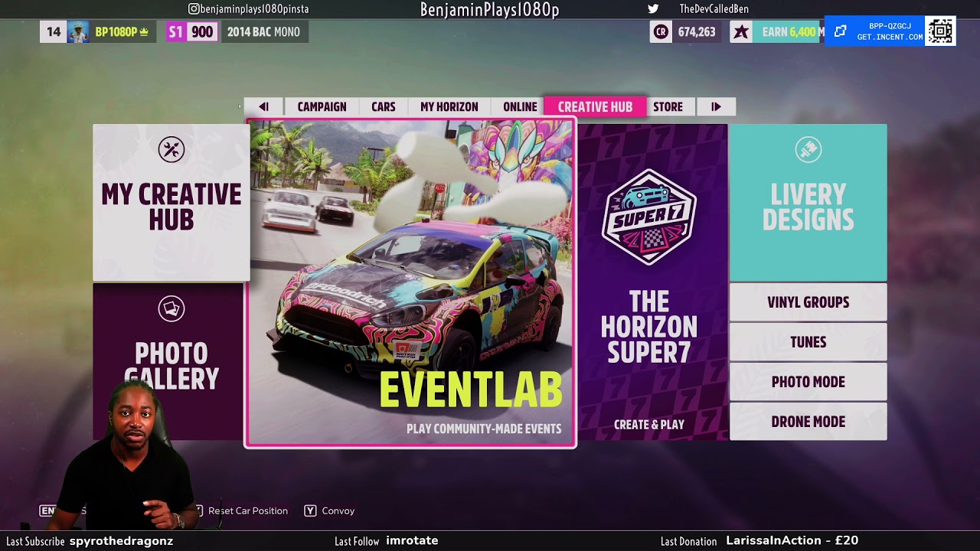This screenshot has height=551, width=980.
Task: Click the photo icon above Photo Gallery
Action: coord(171,308)
